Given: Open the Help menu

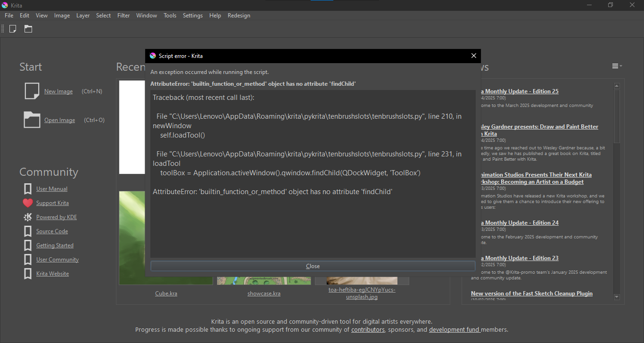Looking at the screenshot, I should coord(215,16).
